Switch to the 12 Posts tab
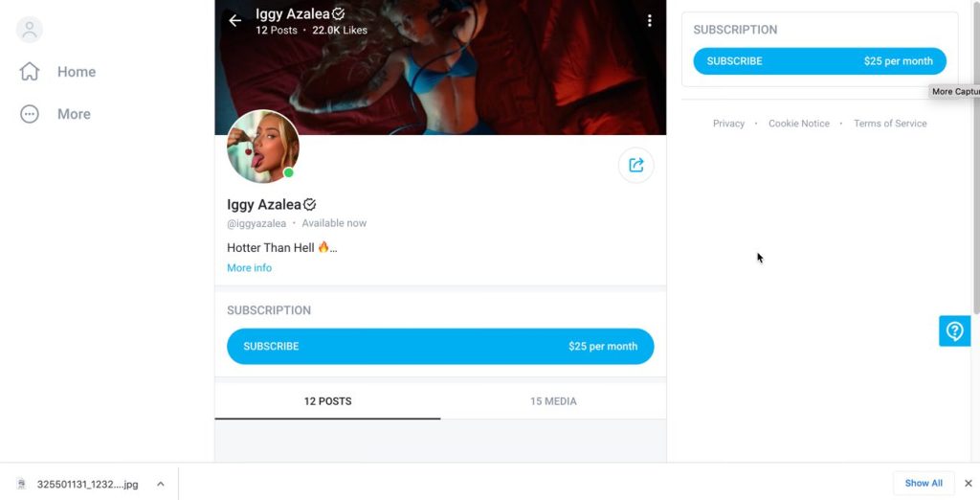Screen dimensions: 980x500 coord(327,401)
